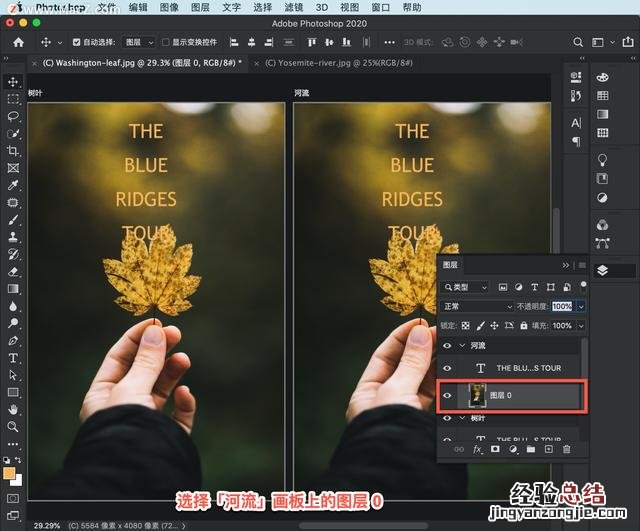Click the 河流 artboard label on canvas
The width and height of the screenshot is (640, 531).
click(x=302, y=93)
